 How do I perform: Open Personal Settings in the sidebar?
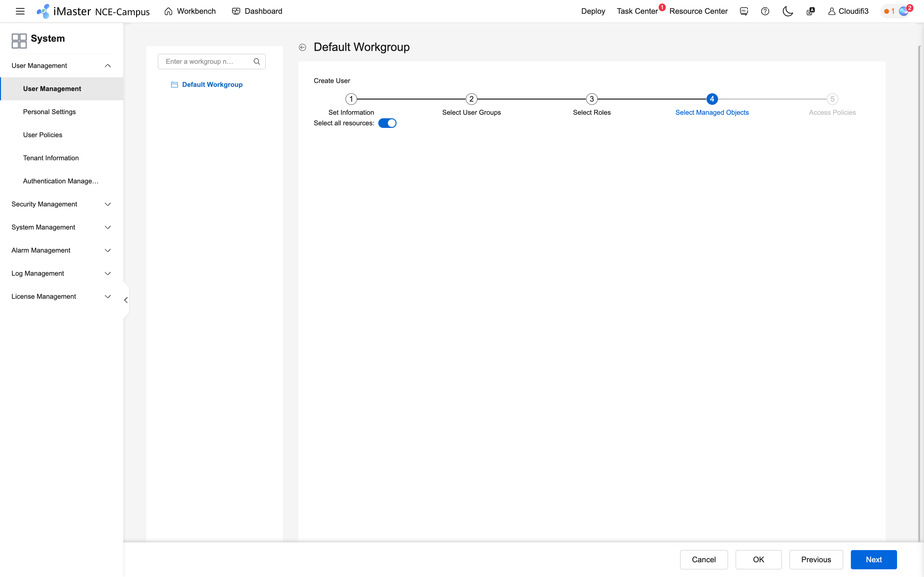49,112
